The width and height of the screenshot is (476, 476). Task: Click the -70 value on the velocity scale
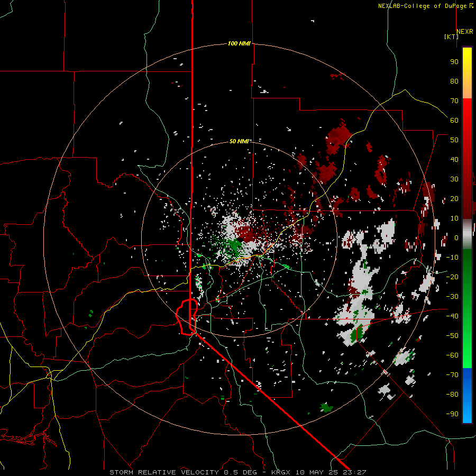coord(452,375)
